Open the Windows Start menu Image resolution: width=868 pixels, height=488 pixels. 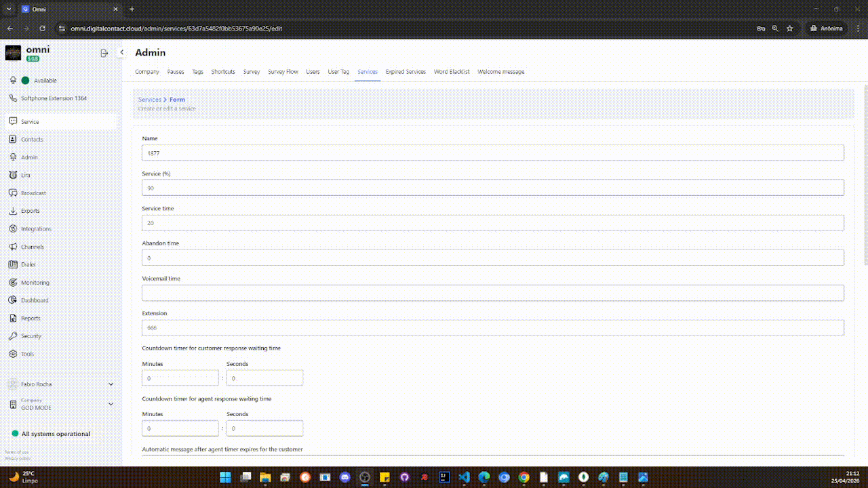pyautogui.click(x=225, y=477)
